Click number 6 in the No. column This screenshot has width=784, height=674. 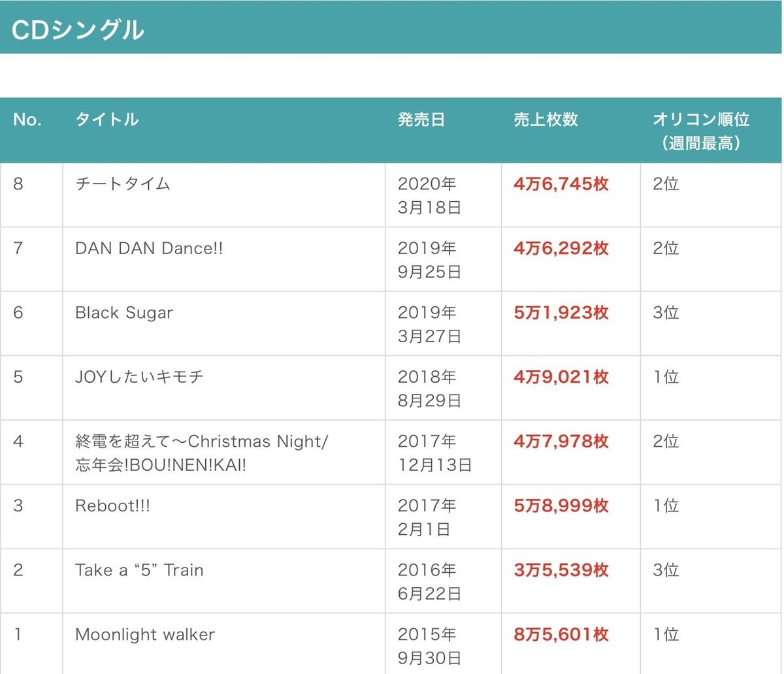coord(18,313)
